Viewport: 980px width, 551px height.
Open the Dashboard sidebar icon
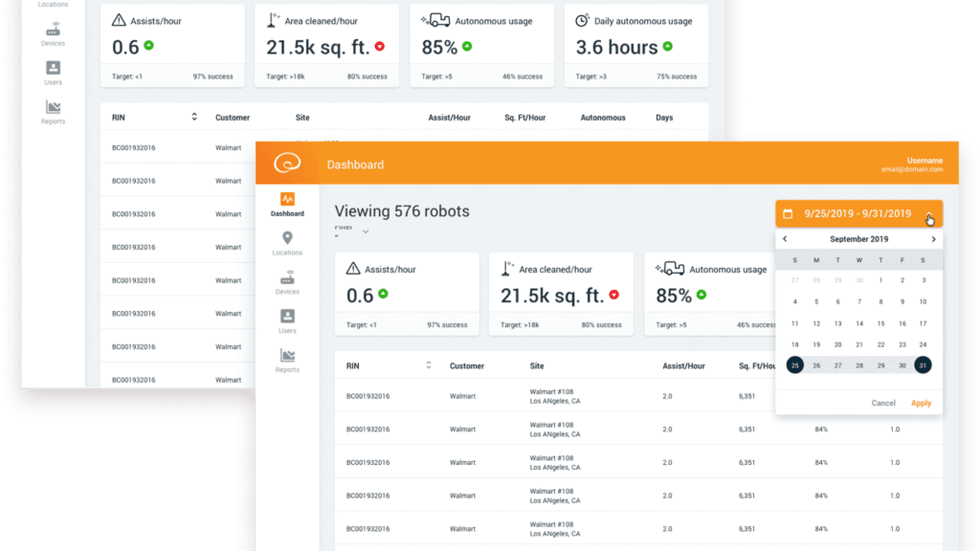(287, 199)
